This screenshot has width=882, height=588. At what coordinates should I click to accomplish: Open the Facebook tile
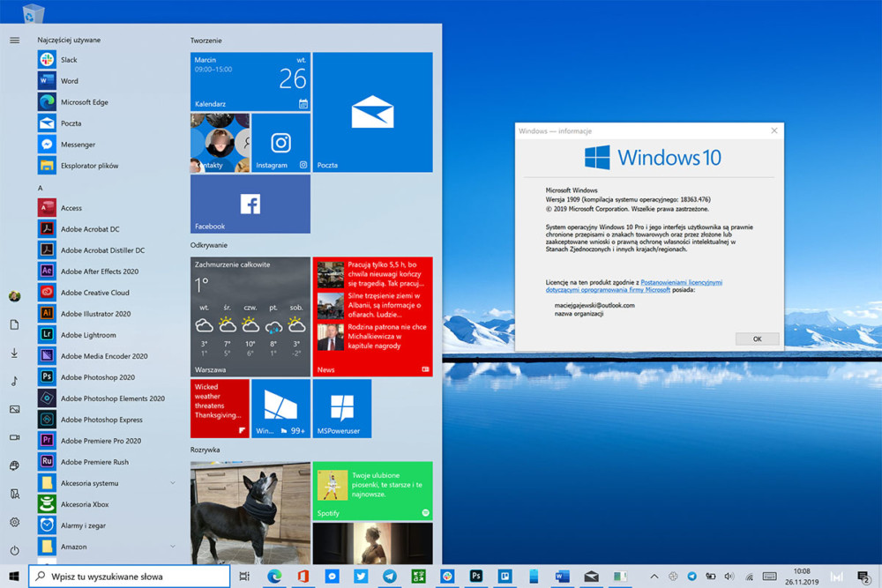[250, 204]
